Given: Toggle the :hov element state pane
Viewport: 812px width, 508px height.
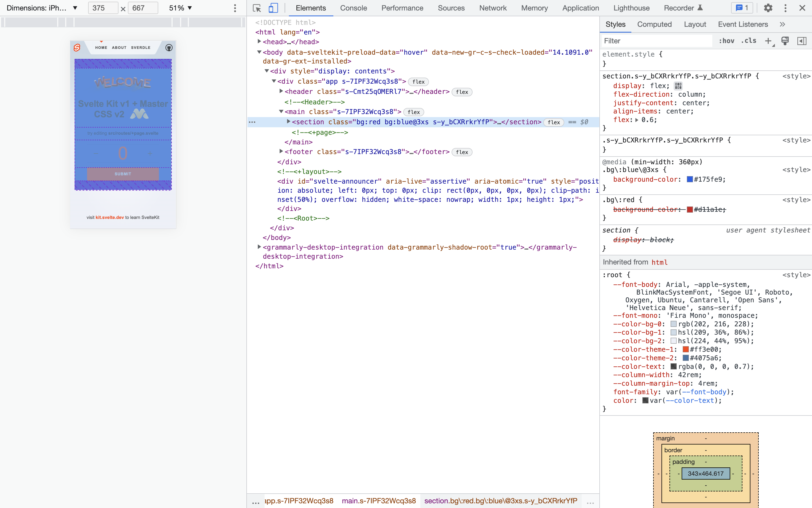Looking at the screenshot, I should [x=726, y=41].
